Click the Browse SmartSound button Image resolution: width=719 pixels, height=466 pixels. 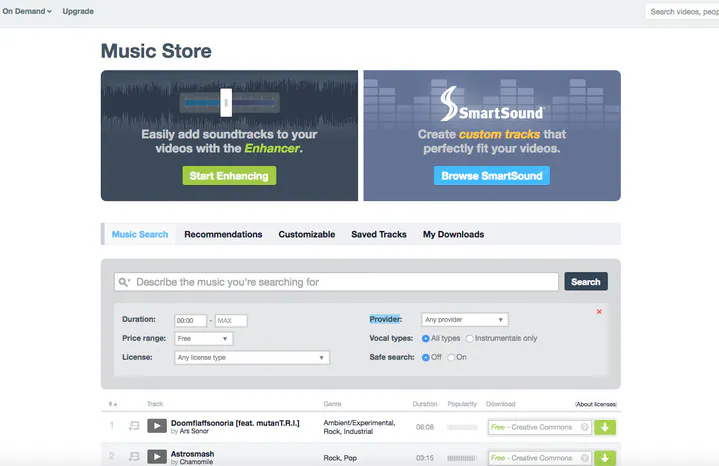coord(492,176)
